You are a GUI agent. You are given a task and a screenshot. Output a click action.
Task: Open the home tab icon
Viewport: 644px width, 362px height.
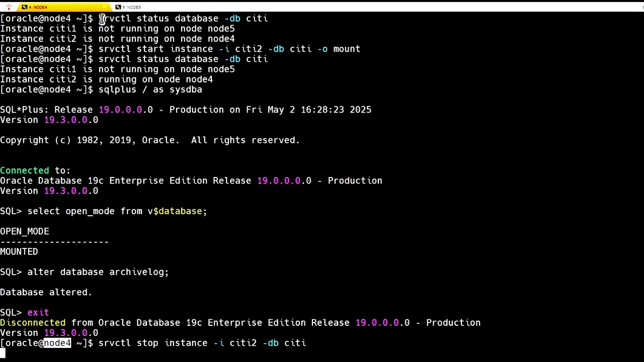(9, 7)
